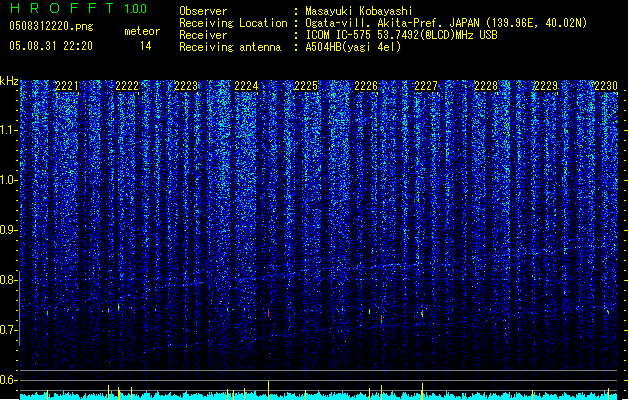Click the Receiving antenna label
The width and height of the screenshot is (629, 400).
point(230,47)
